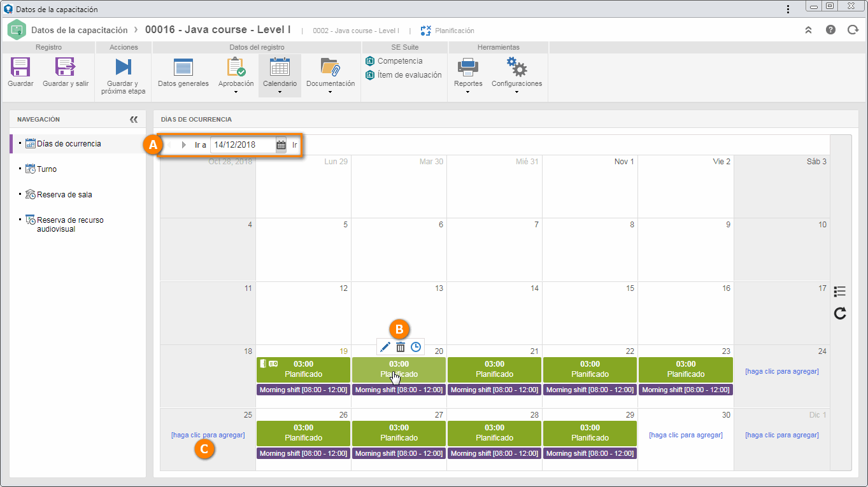Go to previous month arrow
Viewport: 868px width, 487px height.
170,145
